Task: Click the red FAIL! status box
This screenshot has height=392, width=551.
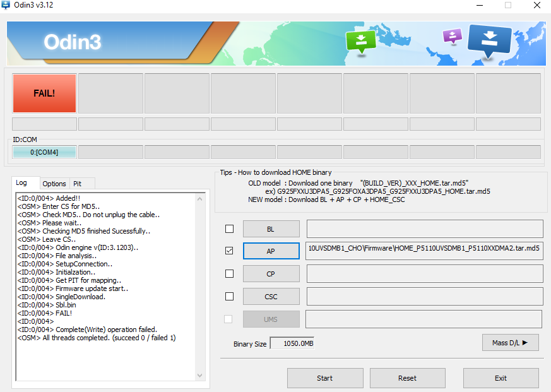Action: tap(44, 93)
